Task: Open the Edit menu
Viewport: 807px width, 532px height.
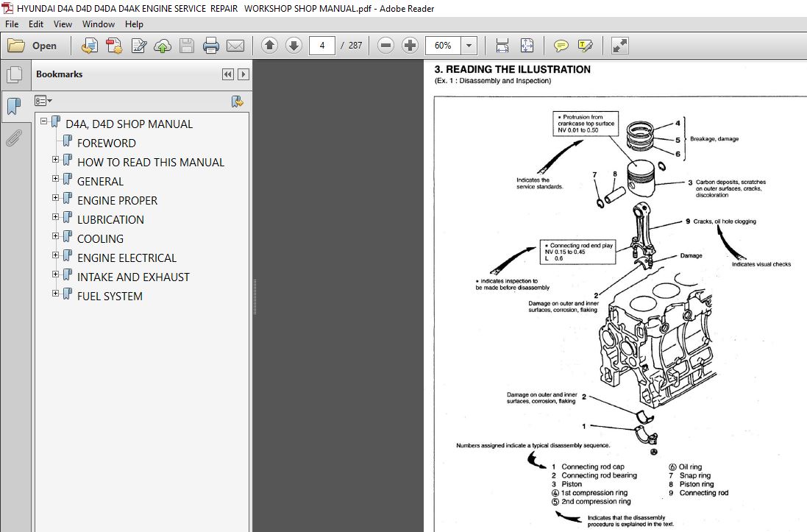Action: 36,24
